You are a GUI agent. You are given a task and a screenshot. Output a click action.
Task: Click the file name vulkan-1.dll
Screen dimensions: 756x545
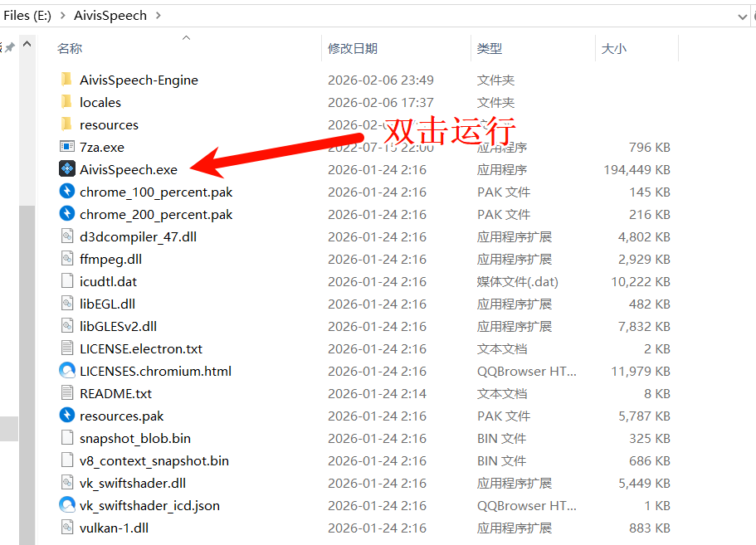coord(114,528)
